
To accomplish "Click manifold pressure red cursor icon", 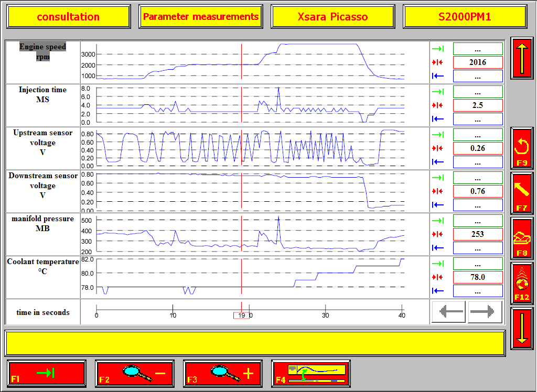I will coord(438,234).
